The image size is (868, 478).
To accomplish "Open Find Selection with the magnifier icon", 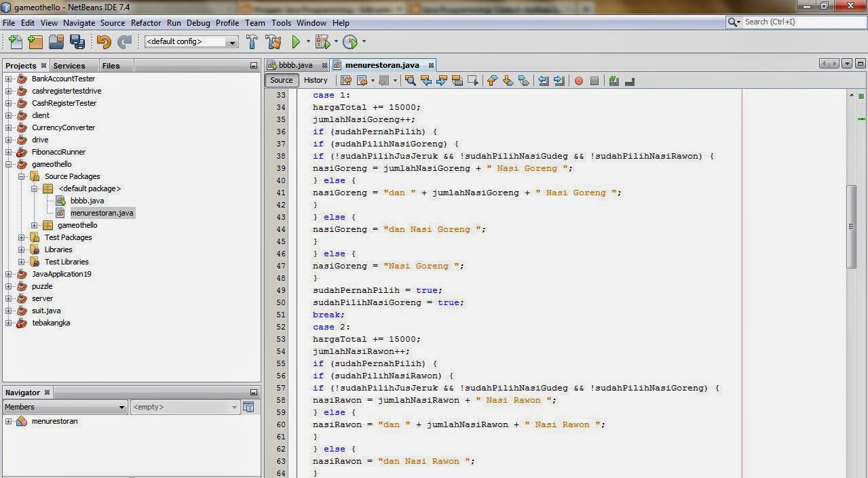I will (x=409, y=81).
